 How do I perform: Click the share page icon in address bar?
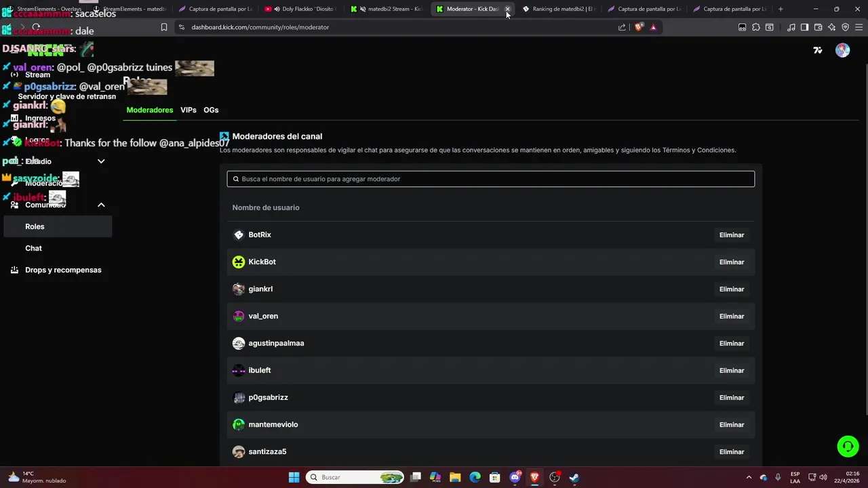click(x=622, y=27)
